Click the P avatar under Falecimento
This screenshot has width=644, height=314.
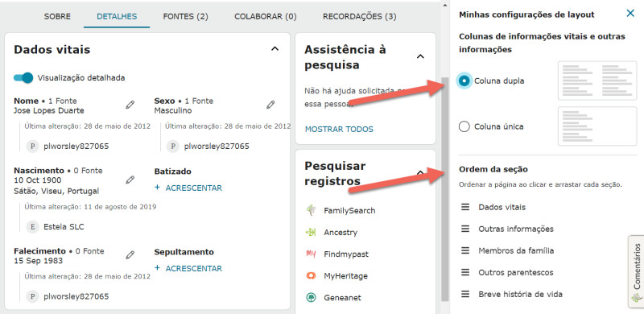click(x=33, y=297)
